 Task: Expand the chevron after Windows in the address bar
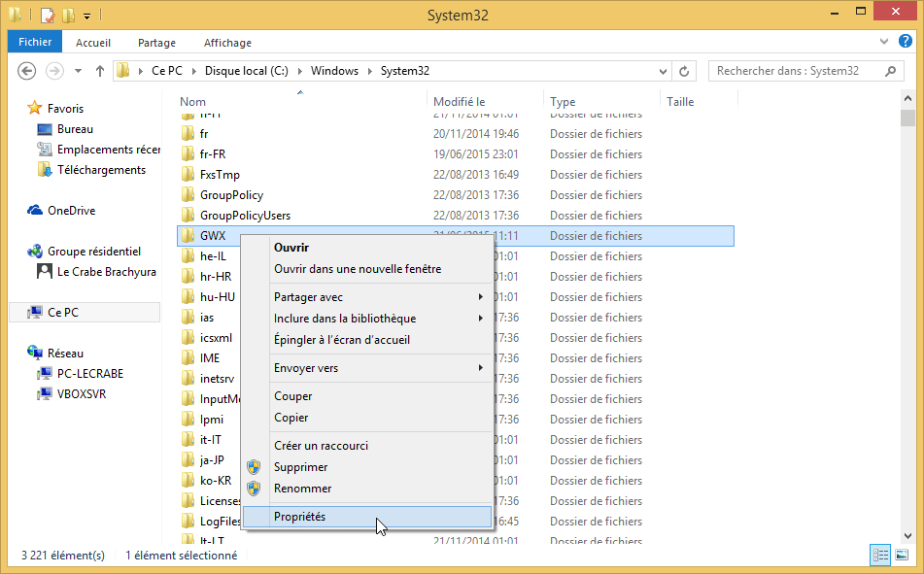369,71
